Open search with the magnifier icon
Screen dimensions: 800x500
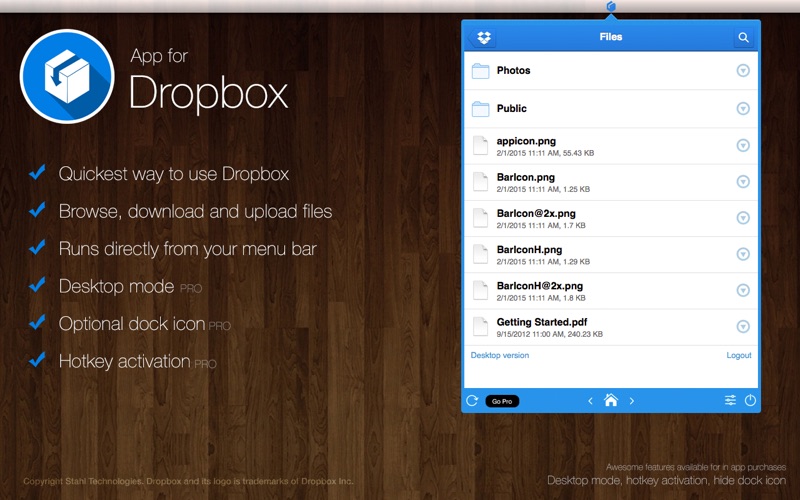(x=743, y=37)
